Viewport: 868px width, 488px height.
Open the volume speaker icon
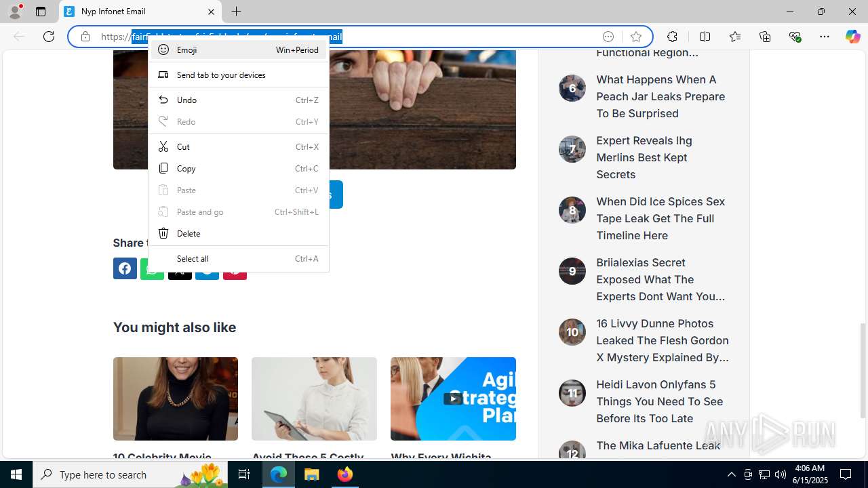pos(780,474)
